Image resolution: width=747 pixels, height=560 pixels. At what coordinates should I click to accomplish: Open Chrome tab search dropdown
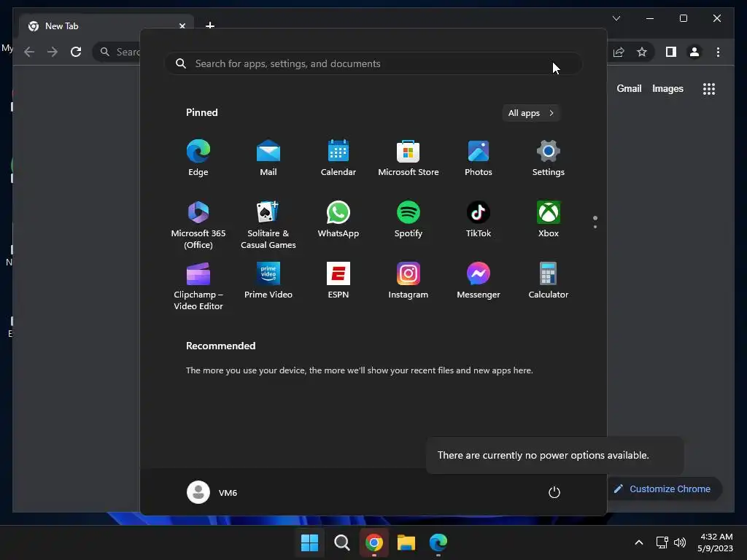pos(616,18)
